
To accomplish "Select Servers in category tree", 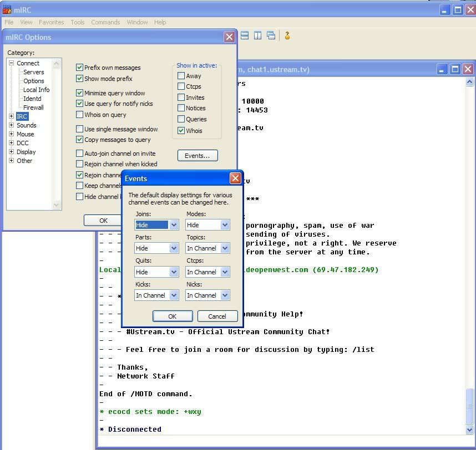I will 34,72.
